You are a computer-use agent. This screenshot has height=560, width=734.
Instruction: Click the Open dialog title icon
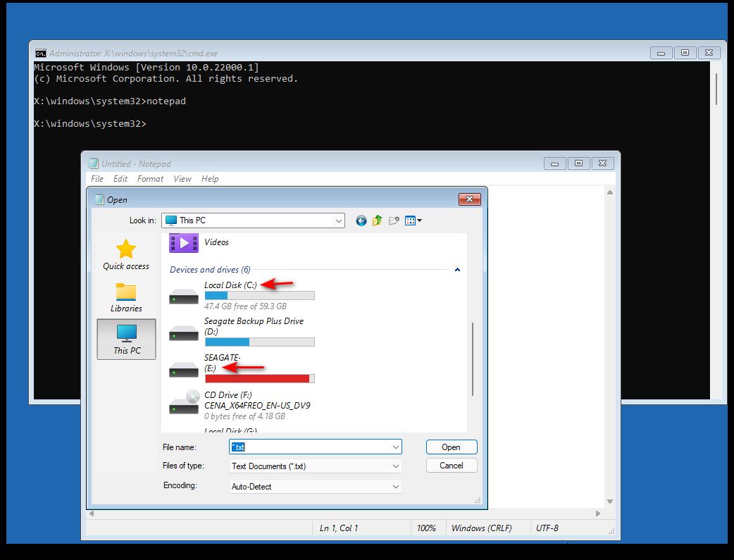pos(99,199)
